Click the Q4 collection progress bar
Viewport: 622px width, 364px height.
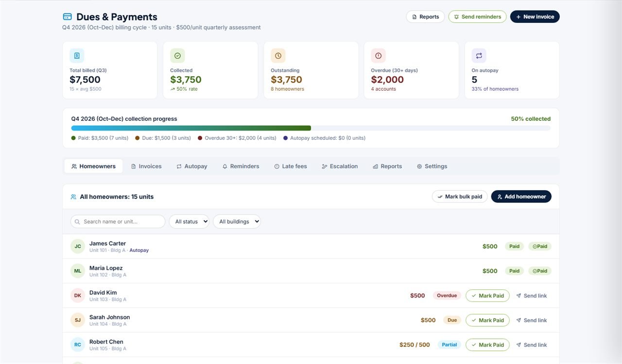pos(311,128)
